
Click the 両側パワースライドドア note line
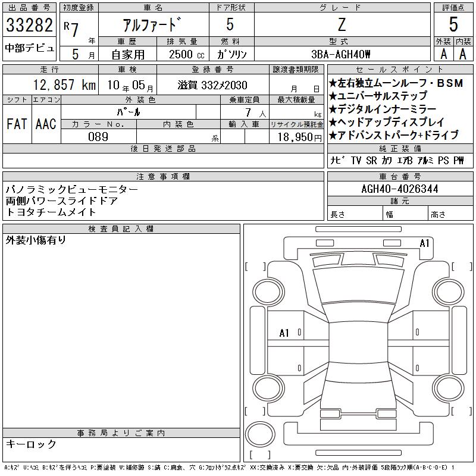[62, 201]
